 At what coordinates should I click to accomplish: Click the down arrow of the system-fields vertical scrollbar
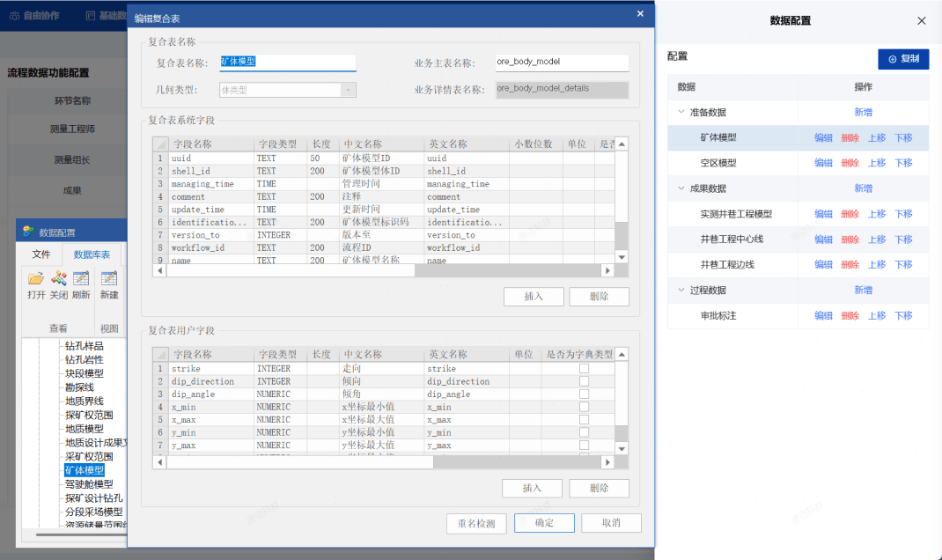coord(622,257)
